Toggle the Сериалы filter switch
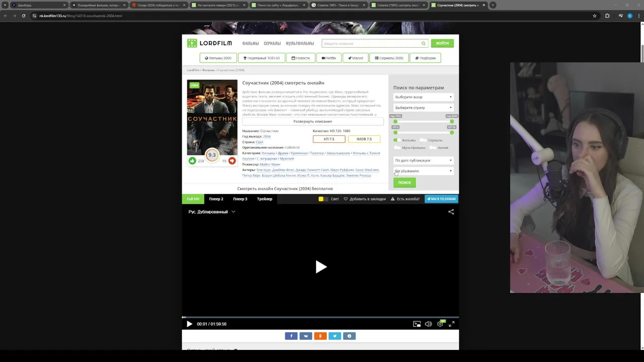The image size is (644, 362). pos(423,140)
